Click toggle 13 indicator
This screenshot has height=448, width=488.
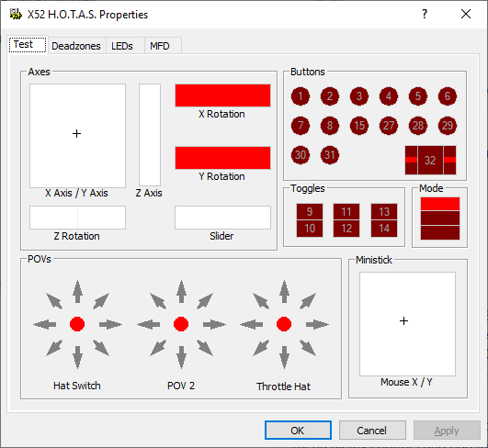(x=384, y=212)
